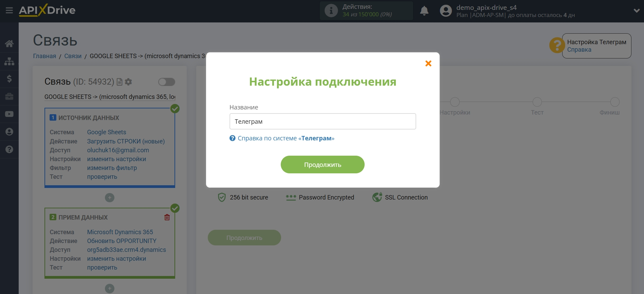Click the faded Продолжить button behind dialog
The width and height of the screenshot is (644, 294).
tap(244, 238)
